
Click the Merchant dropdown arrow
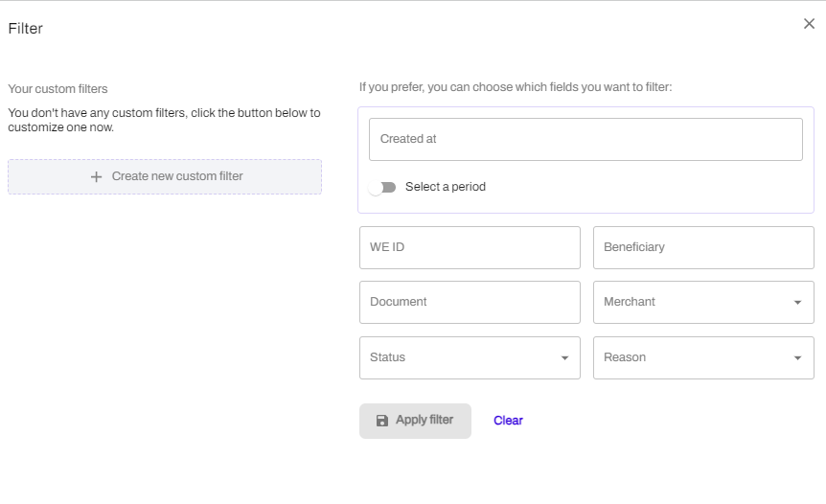pyautogui.click(x=797, y=302)
